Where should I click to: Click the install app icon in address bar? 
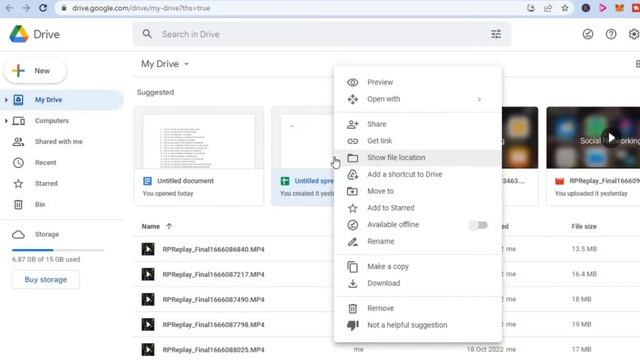[x=531, y=8]
